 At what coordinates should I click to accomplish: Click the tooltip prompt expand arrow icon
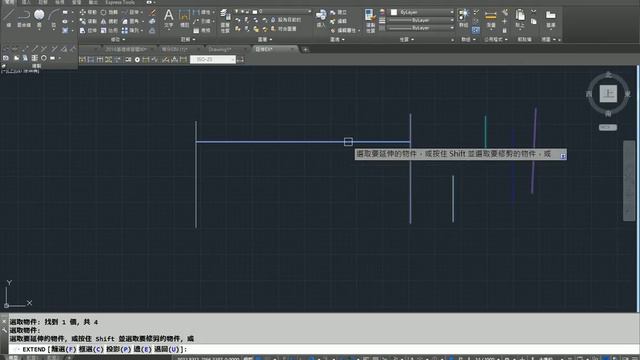(563, 156)
